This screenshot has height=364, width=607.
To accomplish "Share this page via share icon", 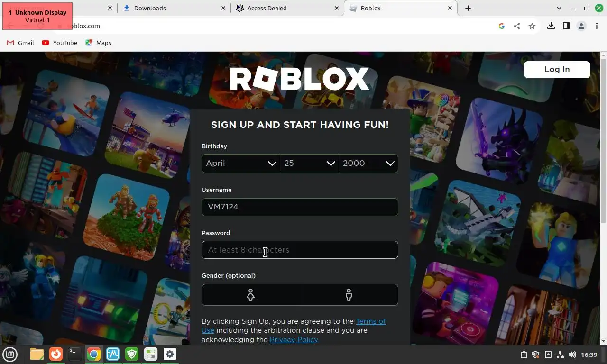I will point(517,26).
